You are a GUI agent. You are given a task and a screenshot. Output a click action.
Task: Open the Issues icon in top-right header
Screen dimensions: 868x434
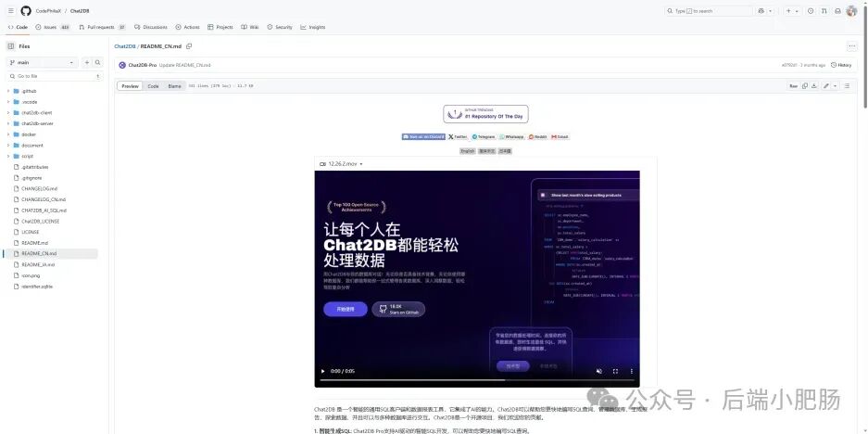pyautogui.click(x=811, y=10)
